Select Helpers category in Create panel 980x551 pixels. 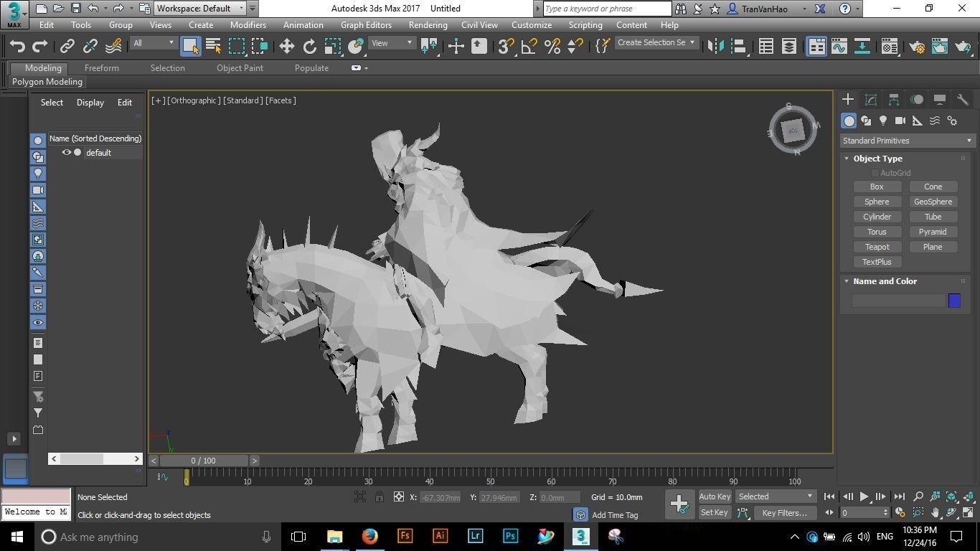click(x=918, y=121)
